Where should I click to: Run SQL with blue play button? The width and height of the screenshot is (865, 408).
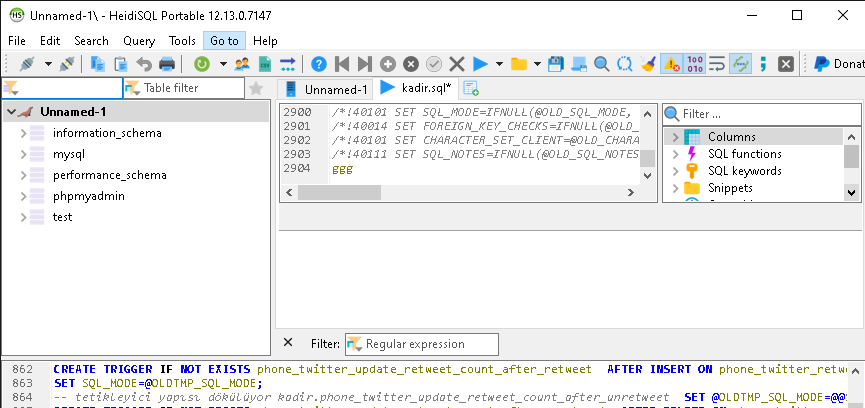click(x=480, y=64)
